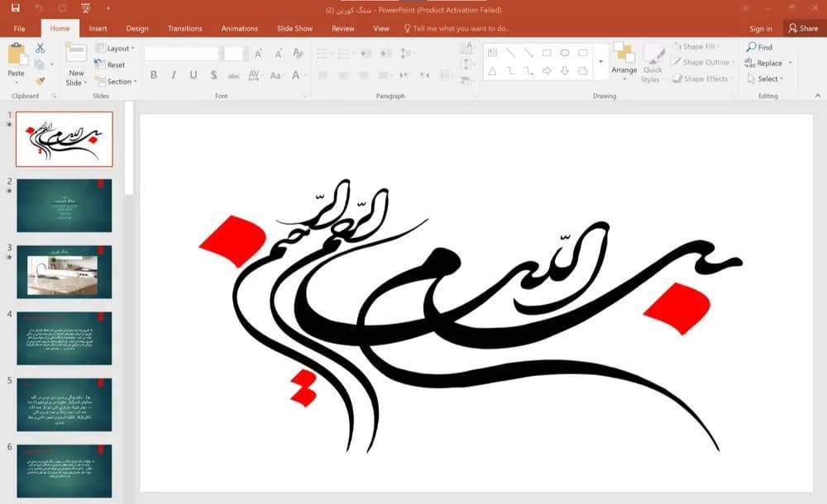Activate the Format Painter brush
The height and width of the screenshot is (504, 827).
click(x=40, y=81)
